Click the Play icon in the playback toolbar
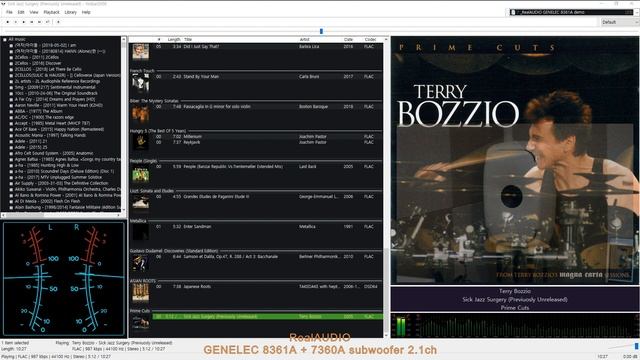Viewport: 640px width, 360px height. pos(24,22)
